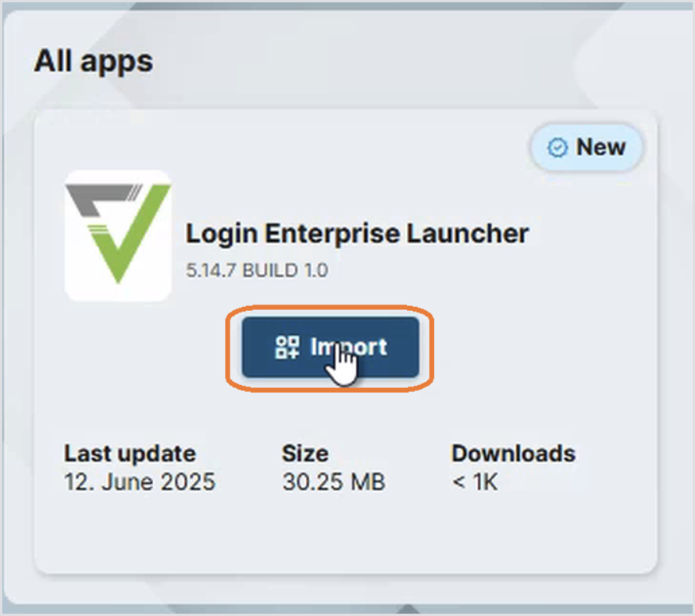Click the "Last update" label
The height and width of the screenshot is (616, 695).
[130, 454]
